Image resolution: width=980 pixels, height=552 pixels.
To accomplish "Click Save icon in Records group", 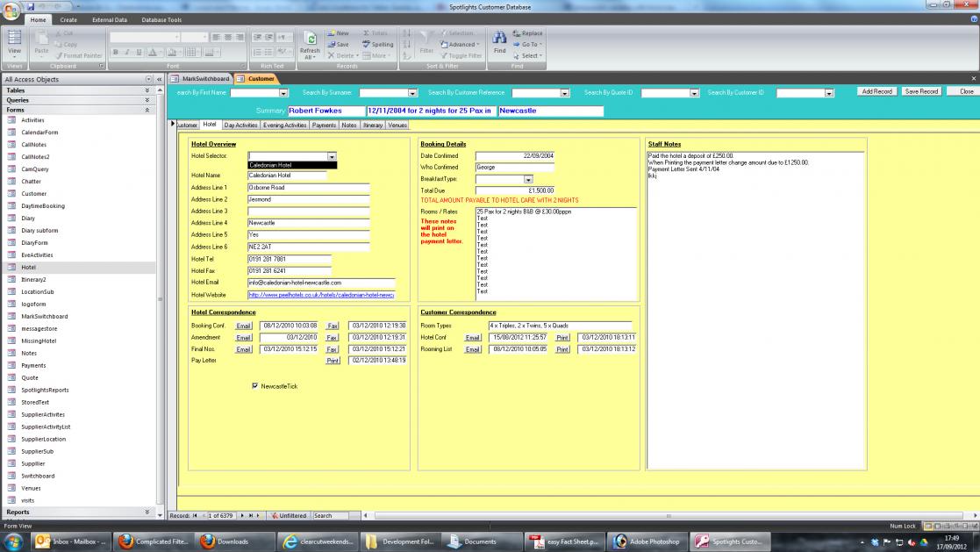I will click(x=338, y=44).
